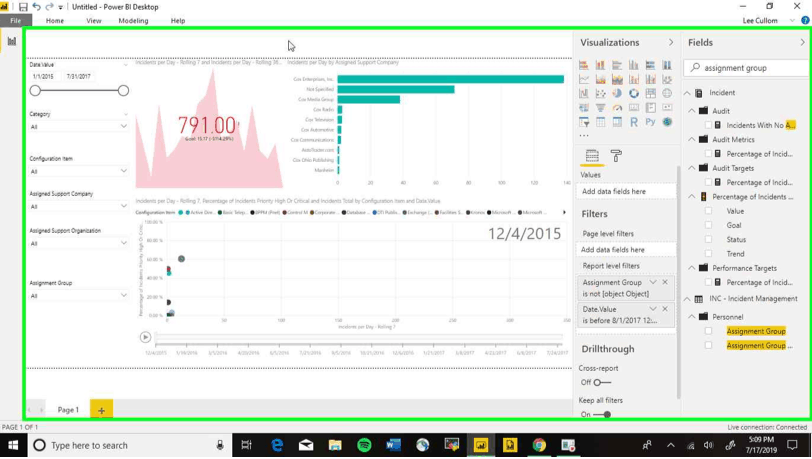The height and width of the screenshot is (459, 812).
Task: Open more visuals ellipsis menu
Action: click(584, 136)
